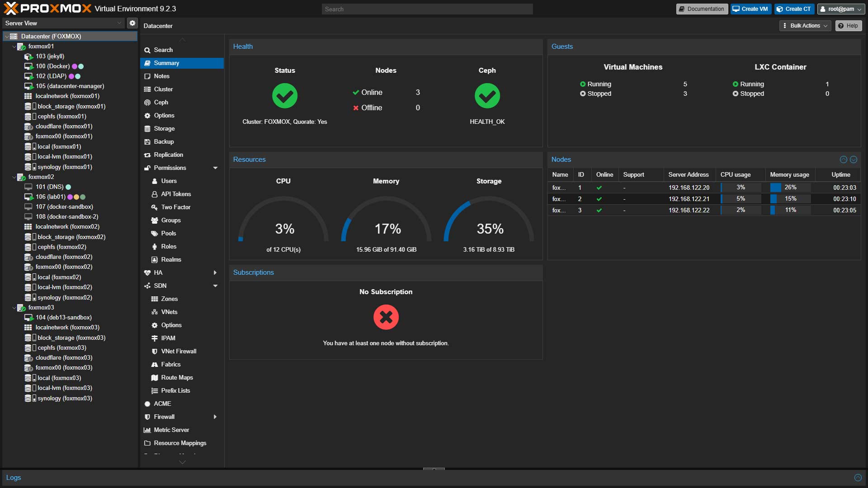Click the network icon for localnetwork (foxmox01)
This screenshot has width=868, height=488.
click(28, 96)
